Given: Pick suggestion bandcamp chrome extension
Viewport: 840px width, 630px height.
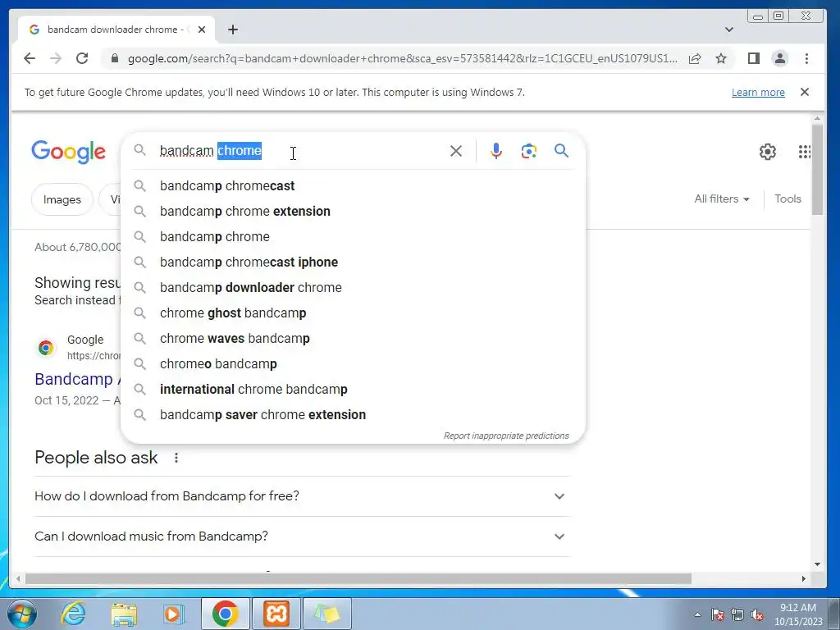Looking at the screenshot, I should (353, 211).
